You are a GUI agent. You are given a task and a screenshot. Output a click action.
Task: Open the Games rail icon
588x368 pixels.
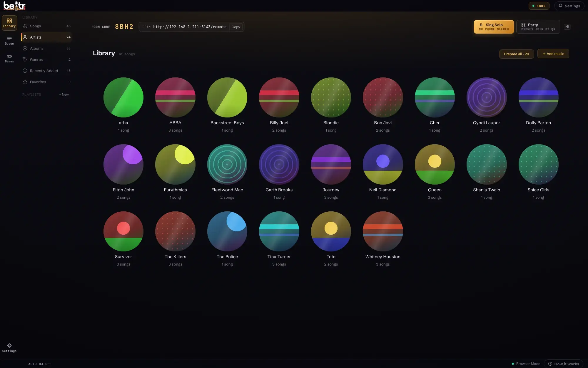click(9, 58)
